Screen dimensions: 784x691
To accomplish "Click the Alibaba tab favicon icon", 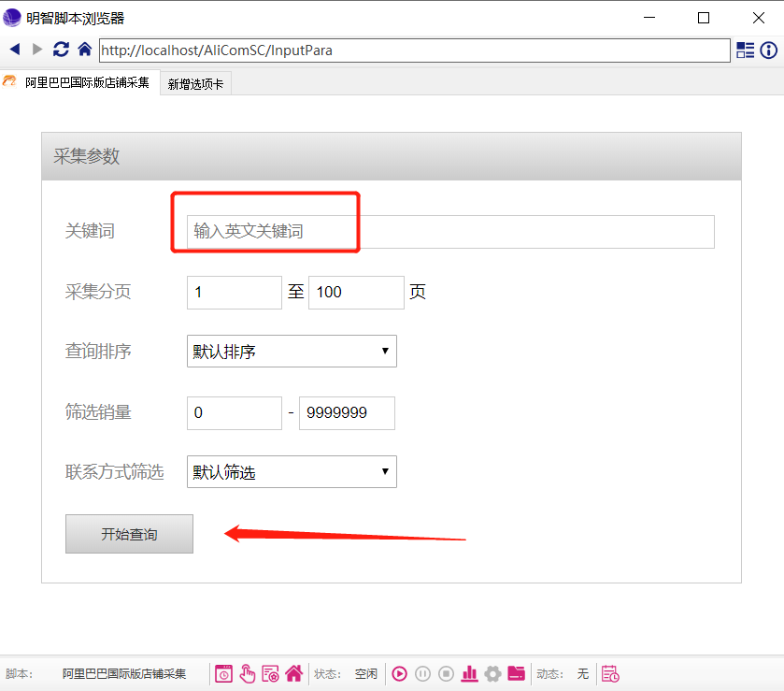I will tap(10, 80).
